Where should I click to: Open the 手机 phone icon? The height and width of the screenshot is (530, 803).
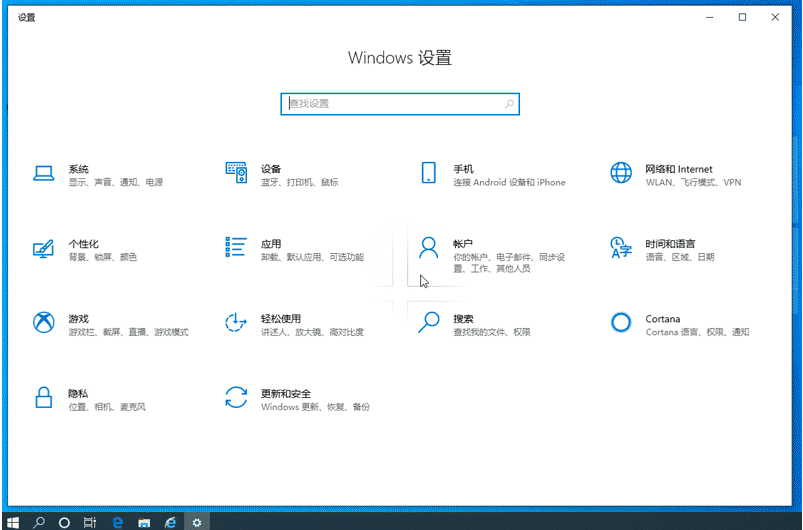point(429,173)
